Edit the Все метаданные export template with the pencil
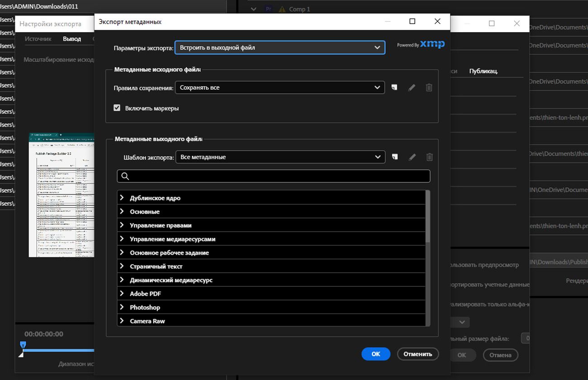Image resolution: width=588 pixels, height=380 pixels. pos(412,157)
